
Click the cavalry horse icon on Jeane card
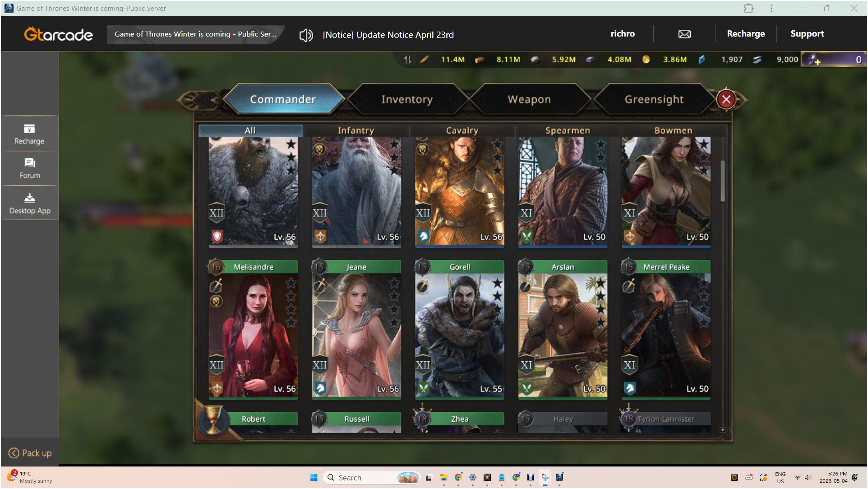(320, 388)
